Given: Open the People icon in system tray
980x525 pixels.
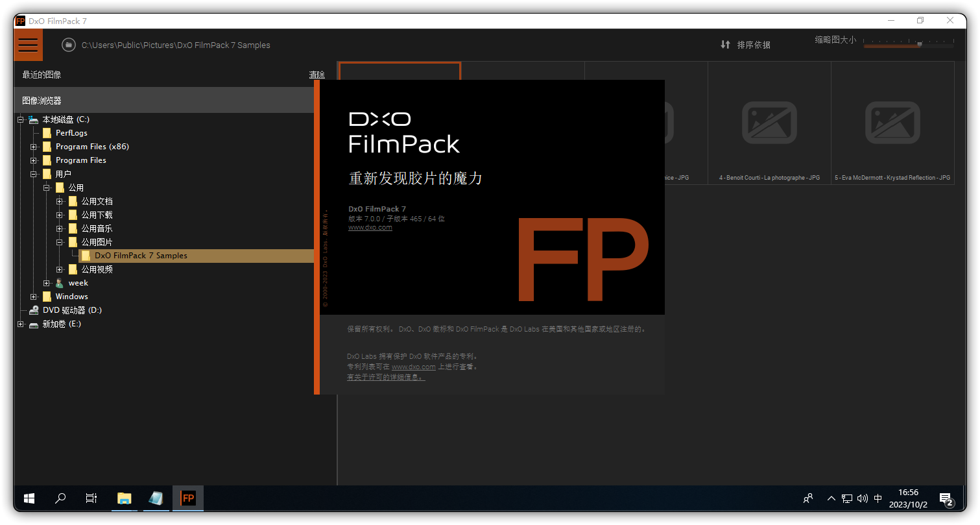Looking at the screenshot, I should (808, 498).
